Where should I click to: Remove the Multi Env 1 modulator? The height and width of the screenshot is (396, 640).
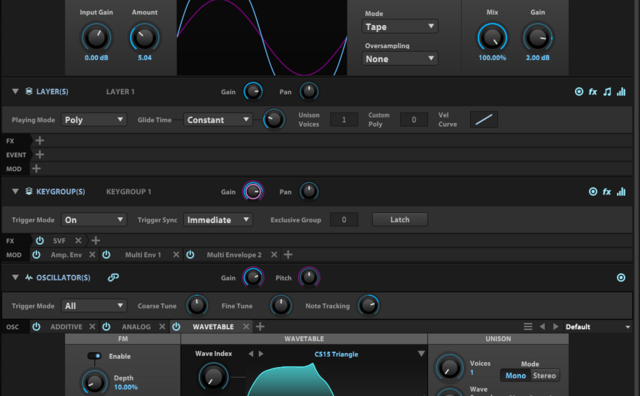pos(176,254)
